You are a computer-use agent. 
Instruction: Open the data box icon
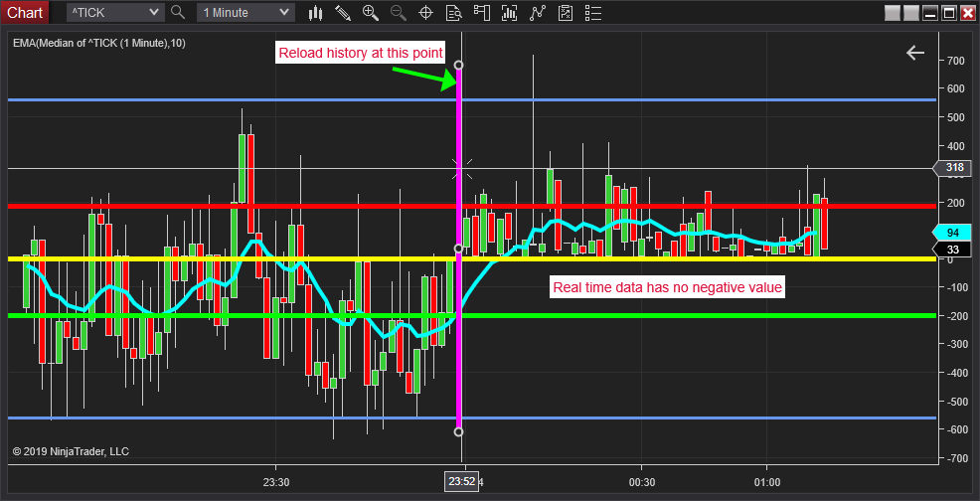454,12
